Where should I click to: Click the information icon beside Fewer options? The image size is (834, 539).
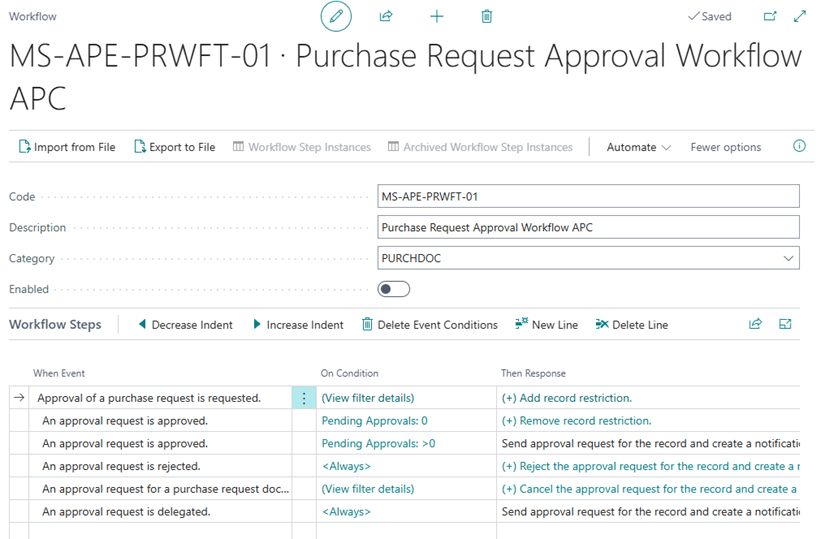[799, 146]
